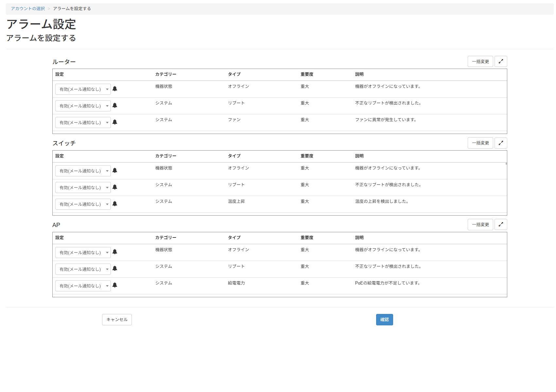The width and height of the screenshot is (556, 392).
Task: Click the スイッチ table scrollbar thumb
Action: [506, 163]
